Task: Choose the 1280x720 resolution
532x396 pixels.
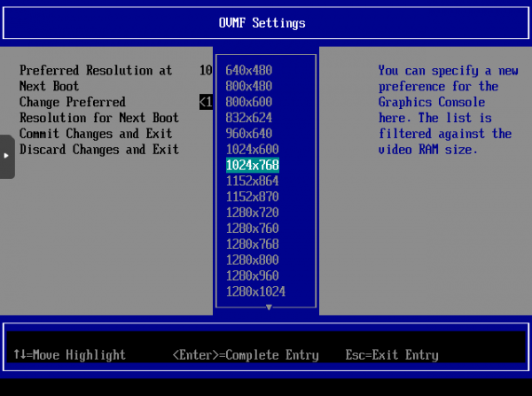Action: tap(252, 213)
